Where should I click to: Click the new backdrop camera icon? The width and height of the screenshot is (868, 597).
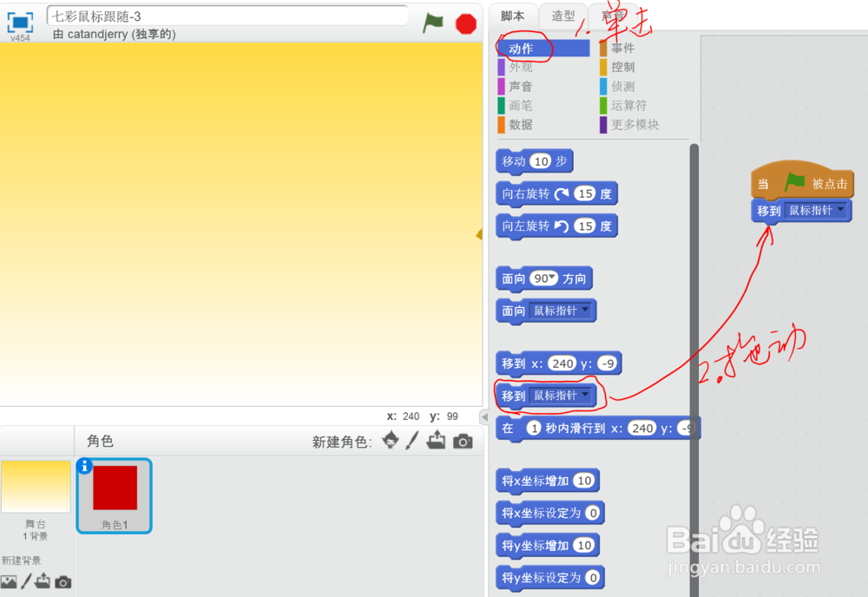coord(62,581)
